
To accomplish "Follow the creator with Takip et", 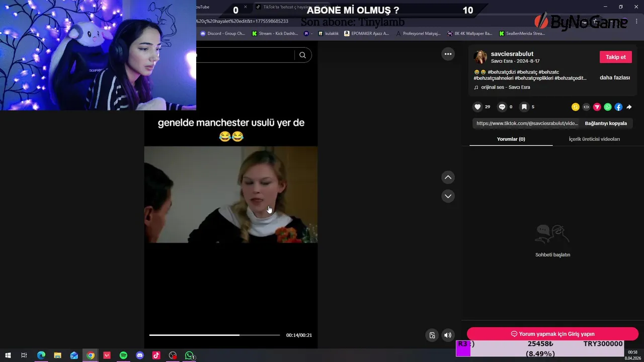I will click(615, 57).
